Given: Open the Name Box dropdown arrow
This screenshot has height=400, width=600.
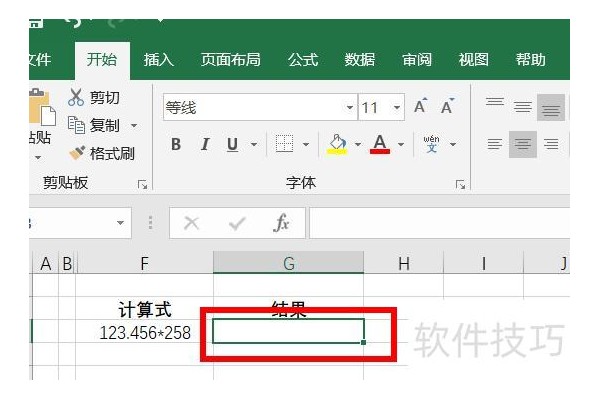Looking at the screenshot, I should [x=121, y=223].
